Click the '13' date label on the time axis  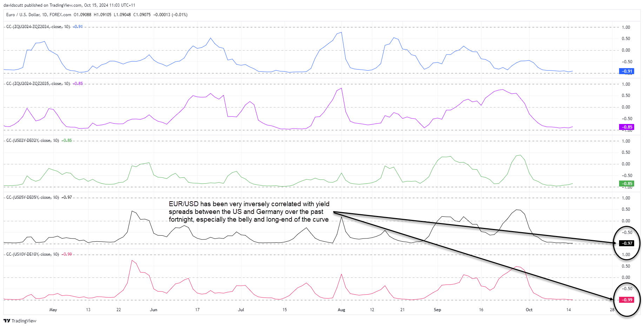pos(88,310)
